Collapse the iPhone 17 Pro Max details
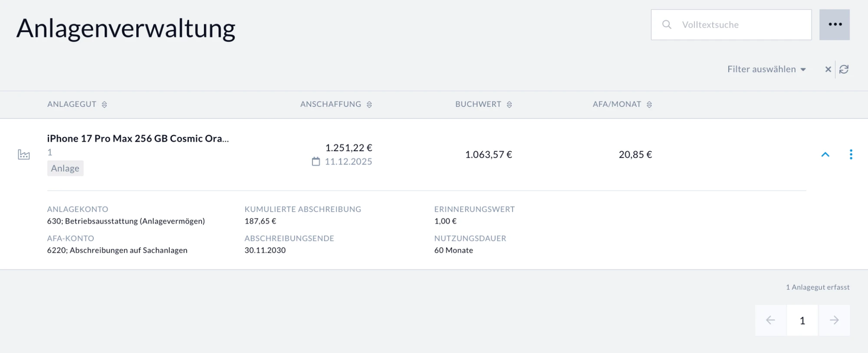 click(x=825, y=155)
